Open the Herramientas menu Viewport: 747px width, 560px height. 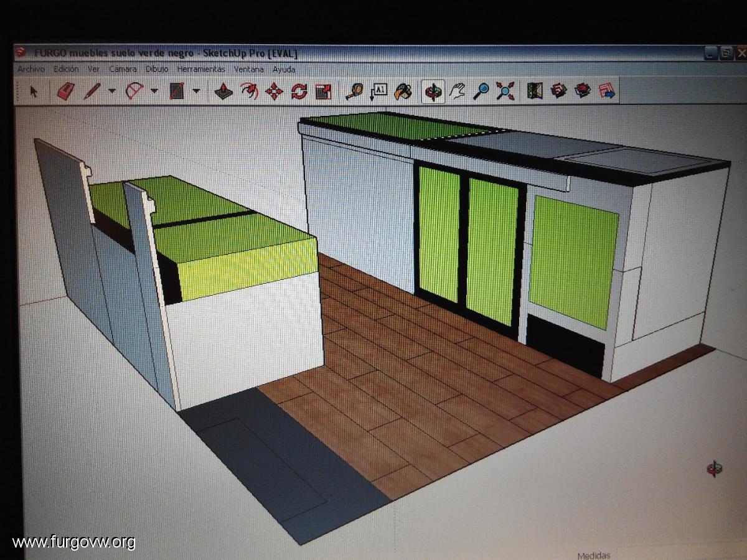click(x=201, y=69)
